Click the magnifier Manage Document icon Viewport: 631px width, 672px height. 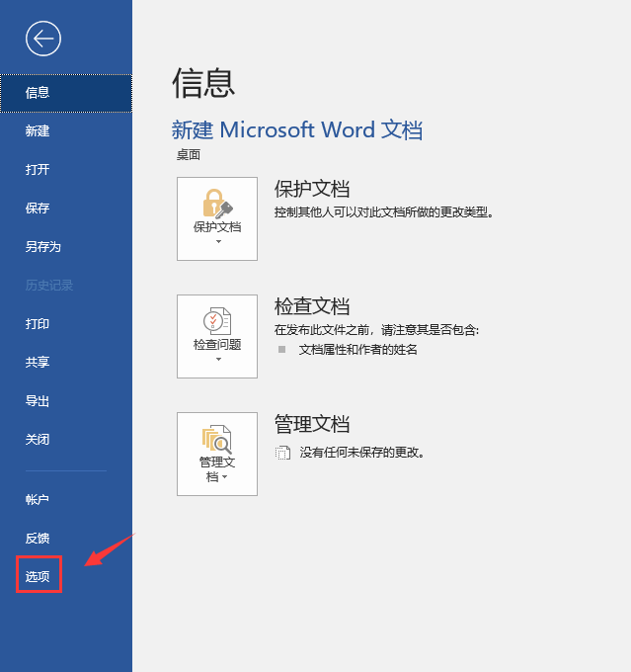[x=217, y=440]
